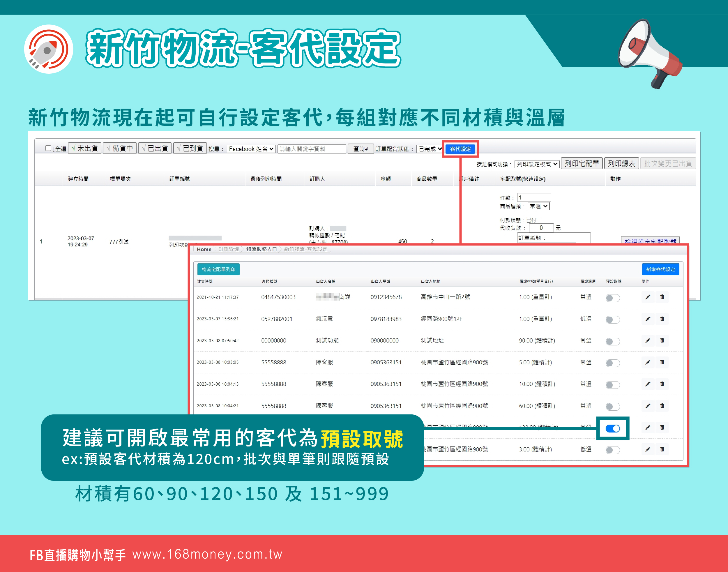Click the keyword search input field
Image resolution: width=728 pixels, height=572 pixels.
(311, 149)
